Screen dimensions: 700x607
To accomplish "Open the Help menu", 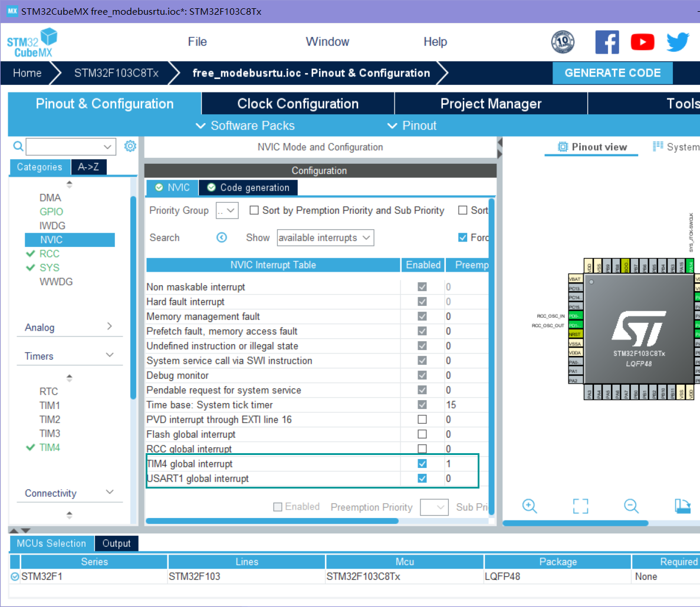I will [435, 41].
